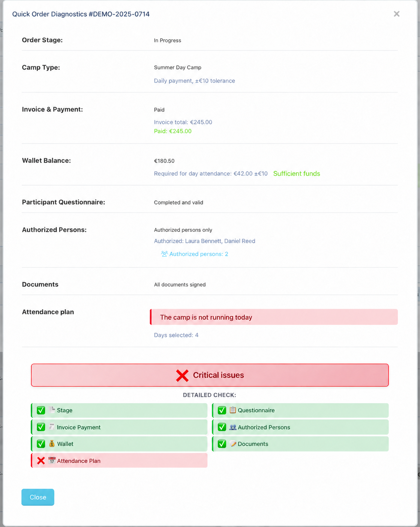Click 'Completed and valid' questionnaire status
Image resolution: width=420 pixels, height=527 pixels.
coord(178,202)
